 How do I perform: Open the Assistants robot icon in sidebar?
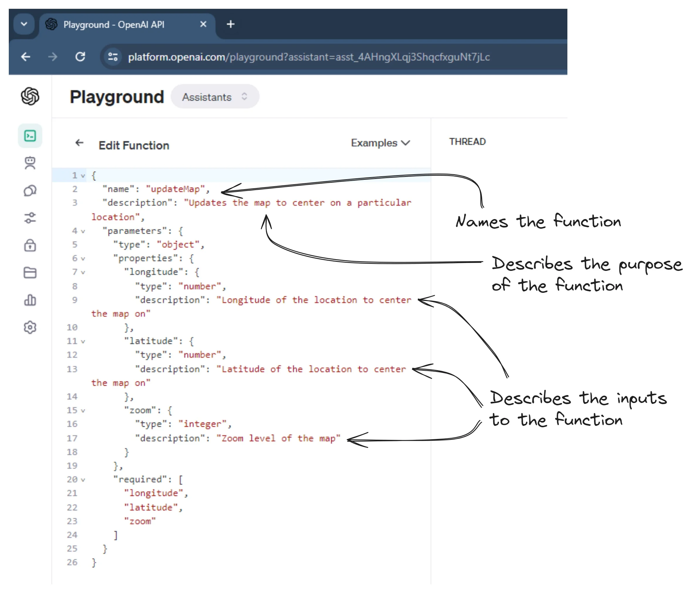click(x=30, y=163)
